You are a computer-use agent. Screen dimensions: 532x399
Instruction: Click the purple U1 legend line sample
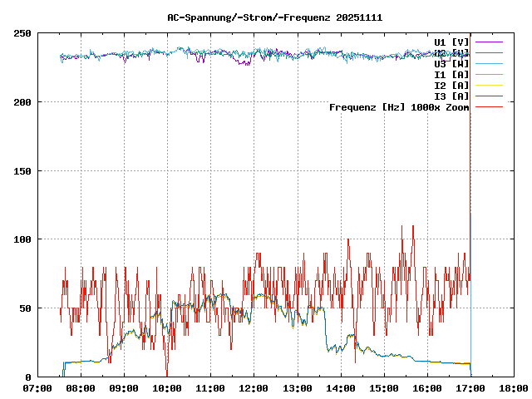point(489,42)
